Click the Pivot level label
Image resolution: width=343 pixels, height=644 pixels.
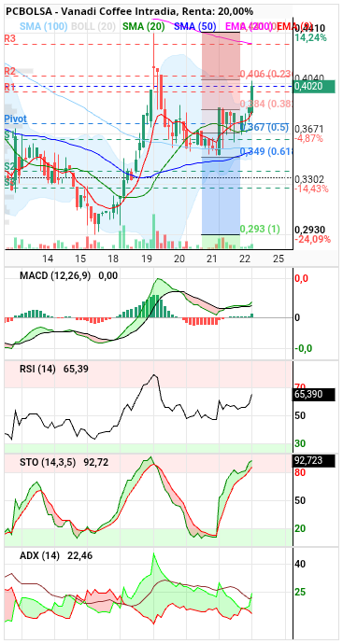tap(16, 119)
